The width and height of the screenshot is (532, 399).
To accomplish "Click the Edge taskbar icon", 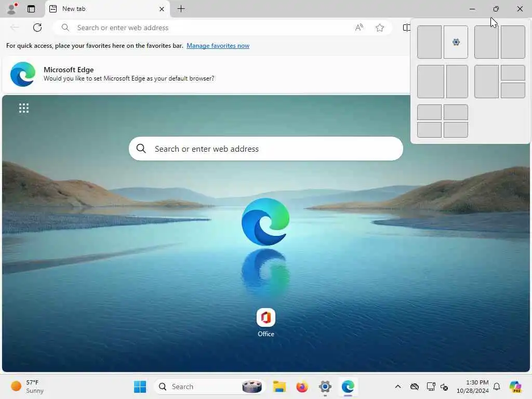I will click(348, 387).
